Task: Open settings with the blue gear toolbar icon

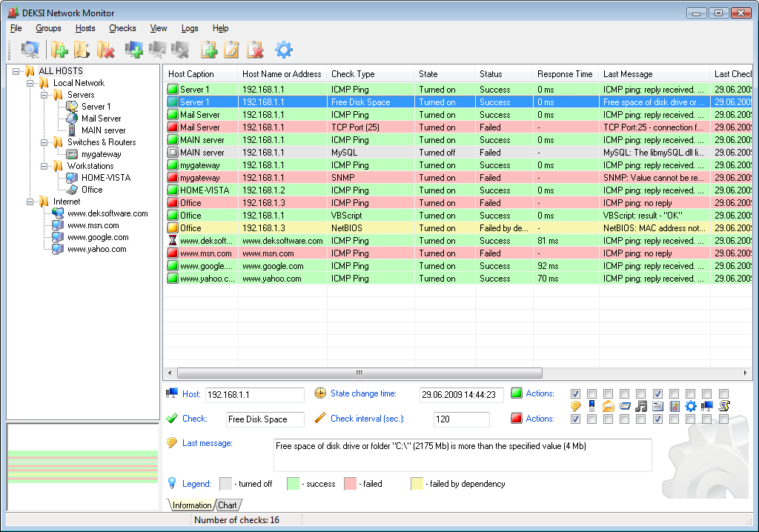Action: [284, 50]
